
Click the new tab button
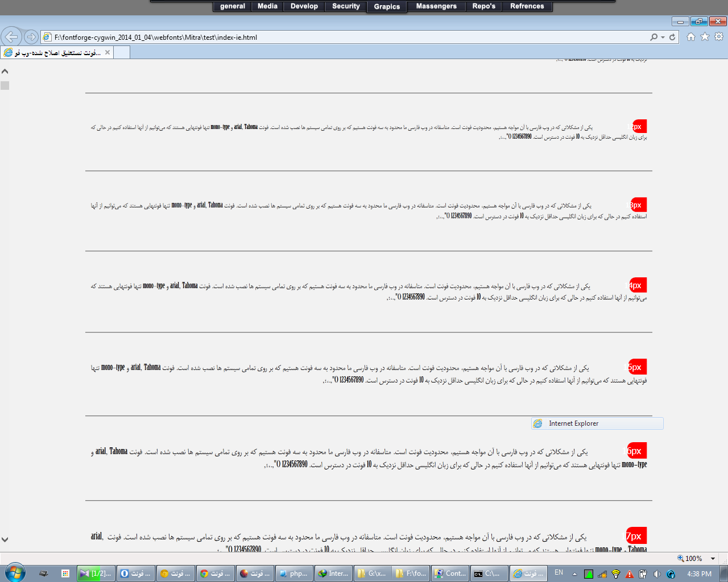pos(122,52)
